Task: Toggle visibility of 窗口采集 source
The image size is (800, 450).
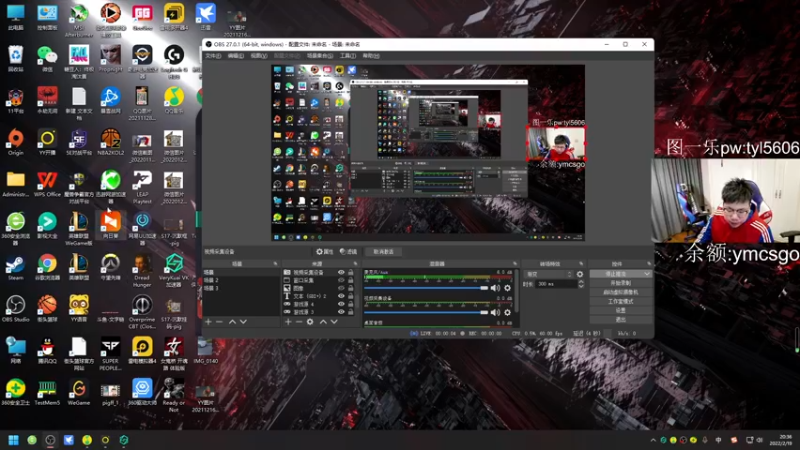Action: (x=341, y=280)
